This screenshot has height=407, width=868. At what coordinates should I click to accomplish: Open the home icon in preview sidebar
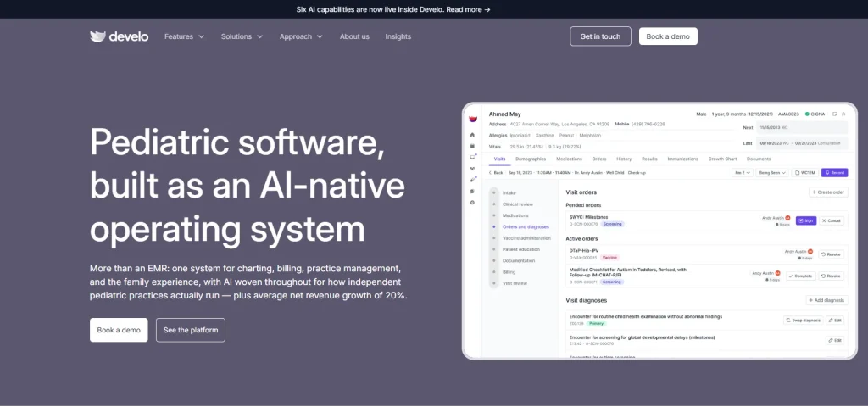(x=472, y=135)
